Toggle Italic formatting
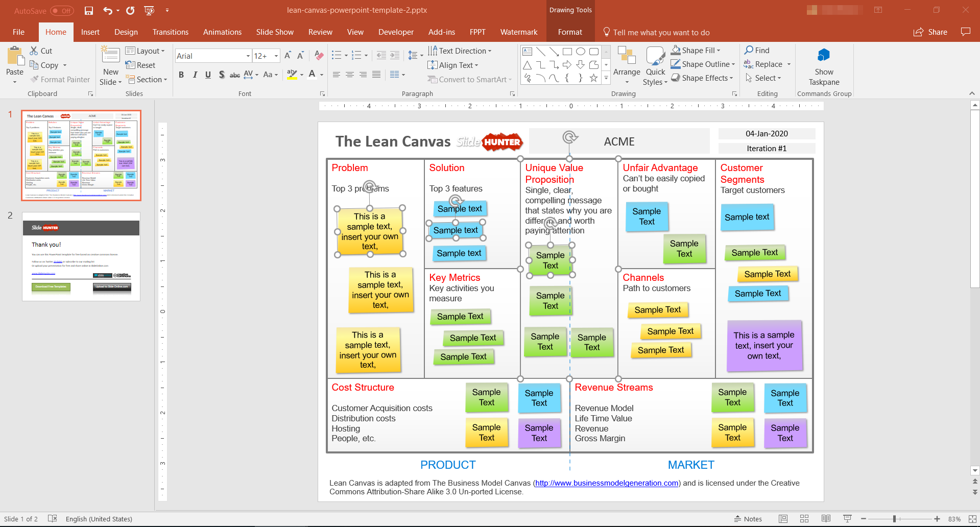 [x=195, y=75]
